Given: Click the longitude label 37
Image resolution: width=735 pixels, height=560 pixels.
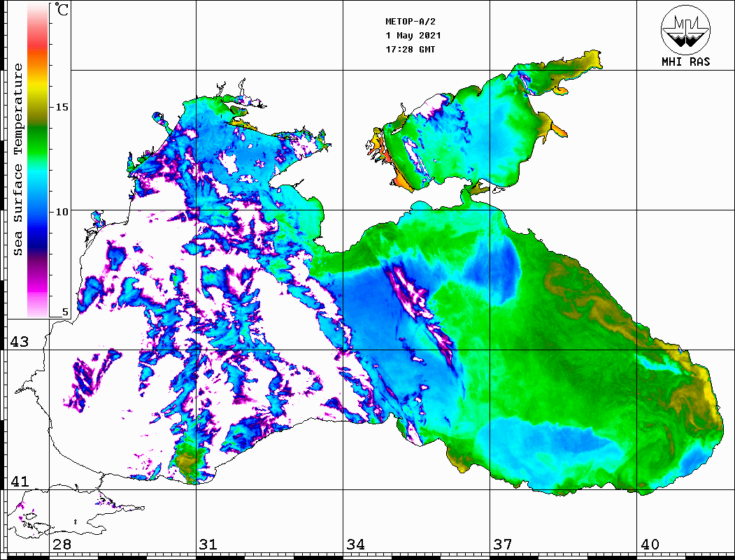Looking at the screenshot, I should click(x=503, y=544).
